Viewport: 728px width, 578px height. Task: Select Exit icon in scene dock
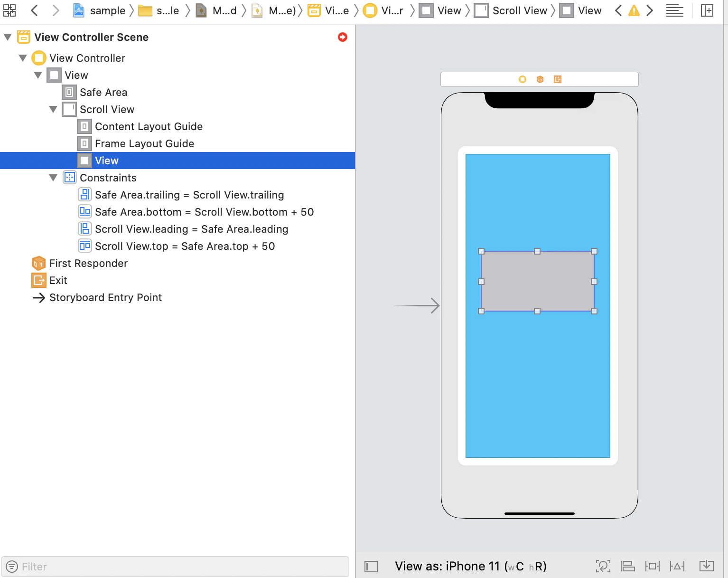coord(558,79)
